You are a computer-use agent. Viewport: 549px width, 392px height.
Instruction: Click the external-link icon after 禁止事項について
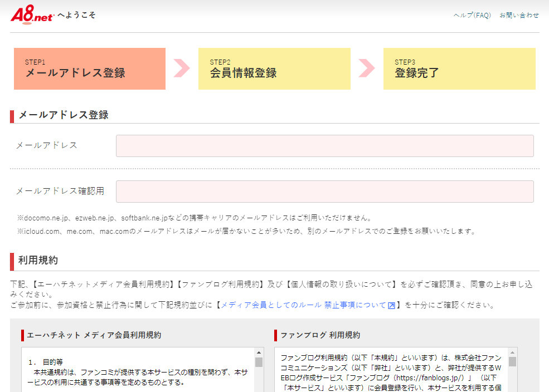tap(392, 306)
